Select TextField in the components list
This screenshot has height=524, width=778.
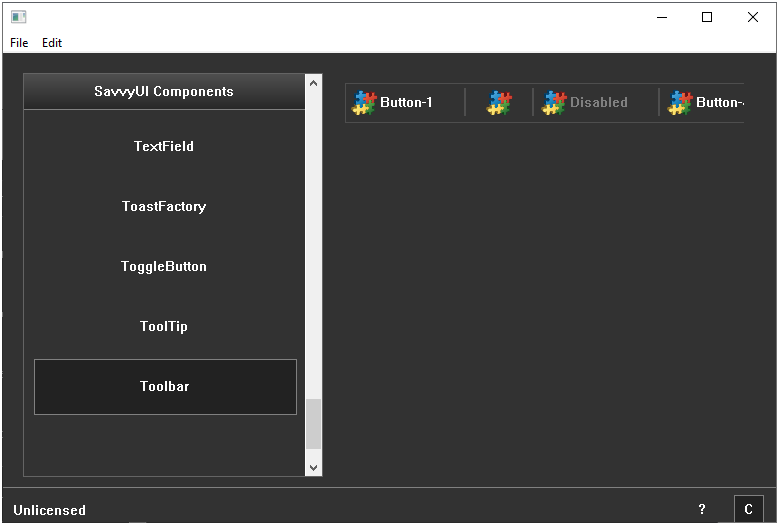tap(164, 146)
